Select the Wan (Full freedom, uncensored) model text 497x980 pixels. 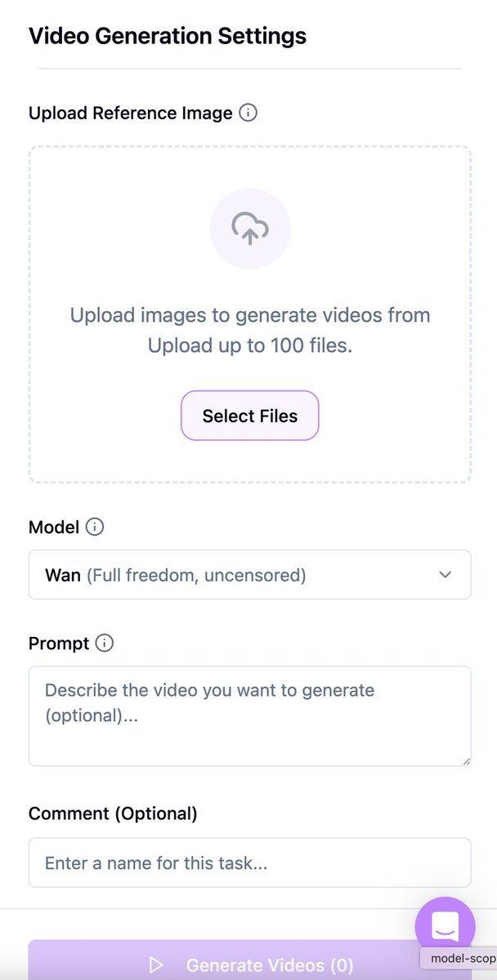[176, 575]
